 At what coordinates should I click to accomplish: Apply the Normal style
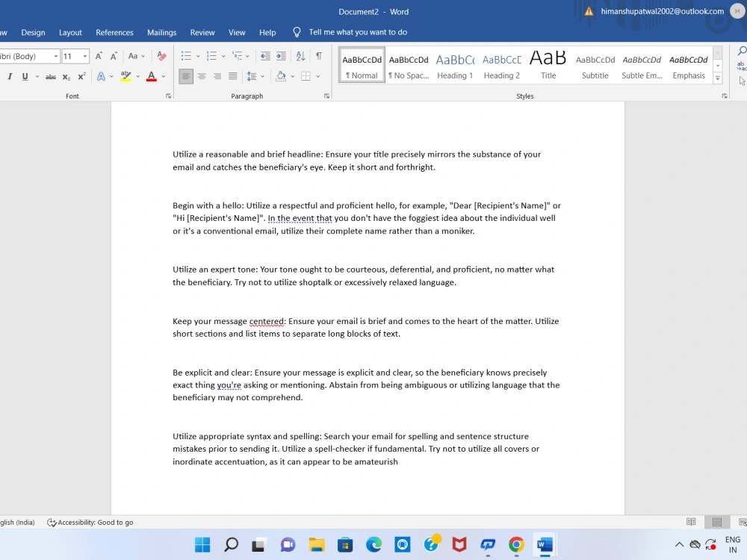pos(362,66)
